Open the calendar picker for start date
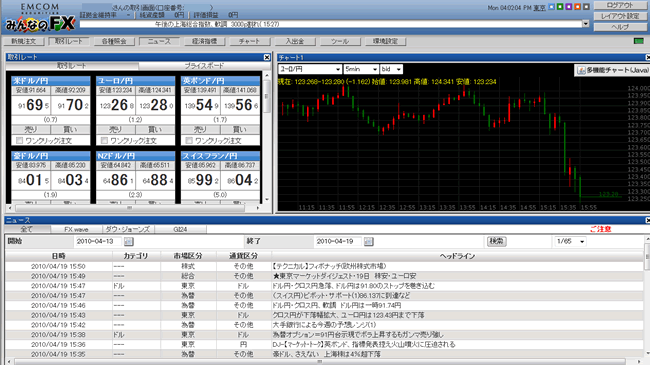This screenshot has width=650, height=365. click(128, 241)
